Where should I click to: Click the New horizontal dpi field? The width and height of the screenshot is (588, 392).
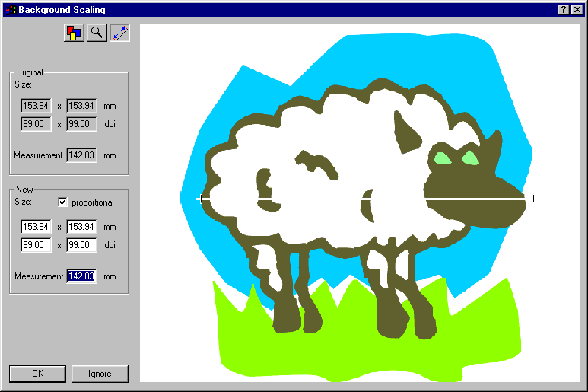36,245
